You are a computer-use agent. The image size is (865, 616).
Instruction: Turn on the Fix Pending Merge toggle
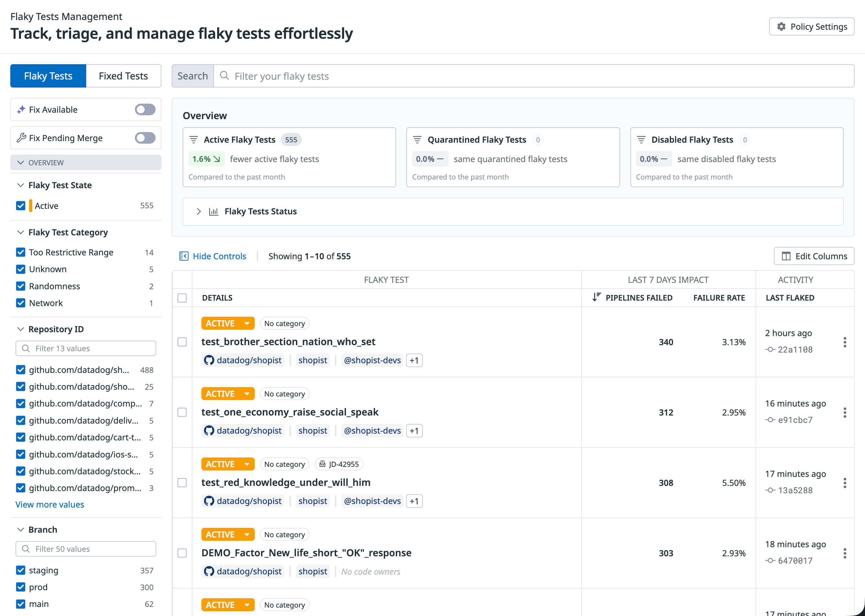145,138
